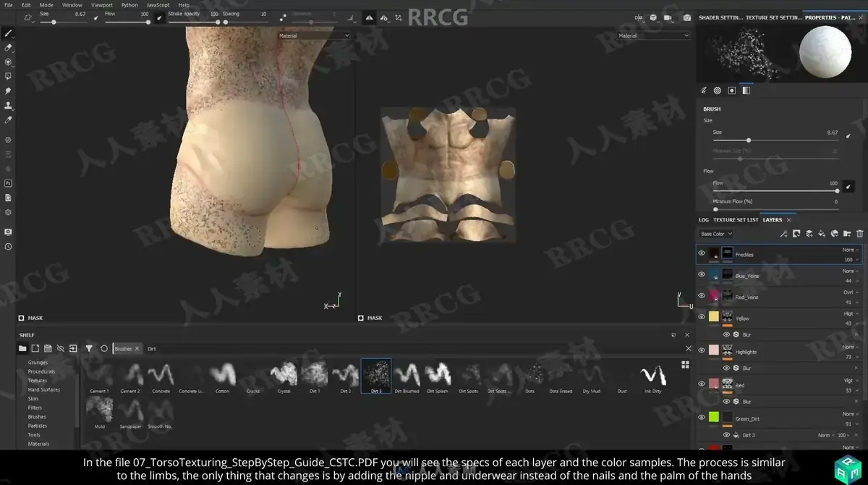Add a folder in Layers toolbar

pos(847,234)
